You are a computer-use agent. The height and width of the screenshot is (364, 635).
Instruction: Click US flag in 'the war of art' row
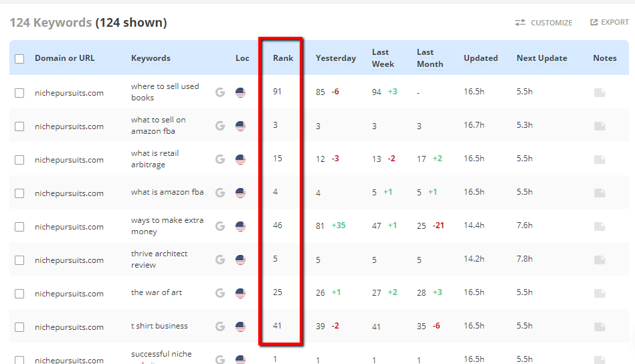pos(241,292)
